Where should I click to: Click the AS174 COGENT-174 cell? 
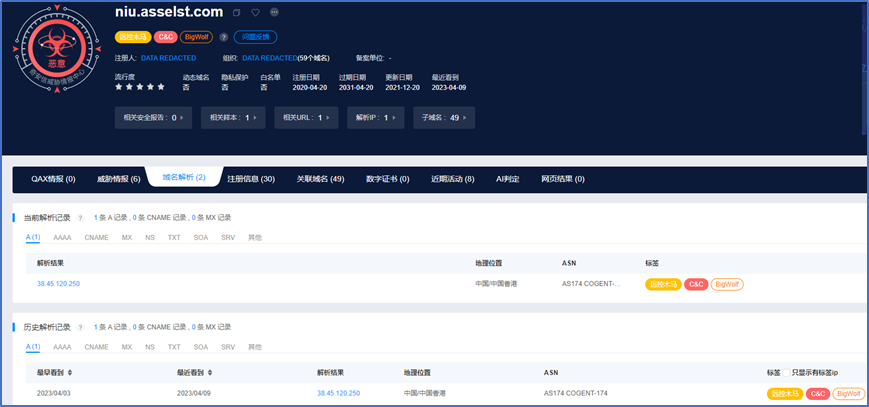pyautogui.click(x=576, y=393)
